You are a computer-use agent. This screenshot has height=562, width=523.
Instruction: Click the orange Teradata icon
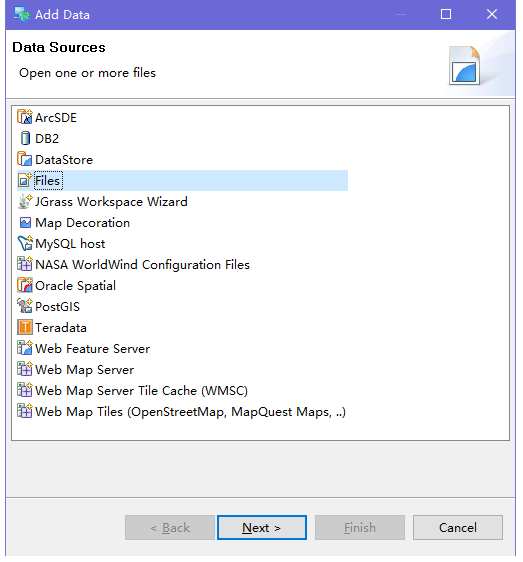click(25, 327)
